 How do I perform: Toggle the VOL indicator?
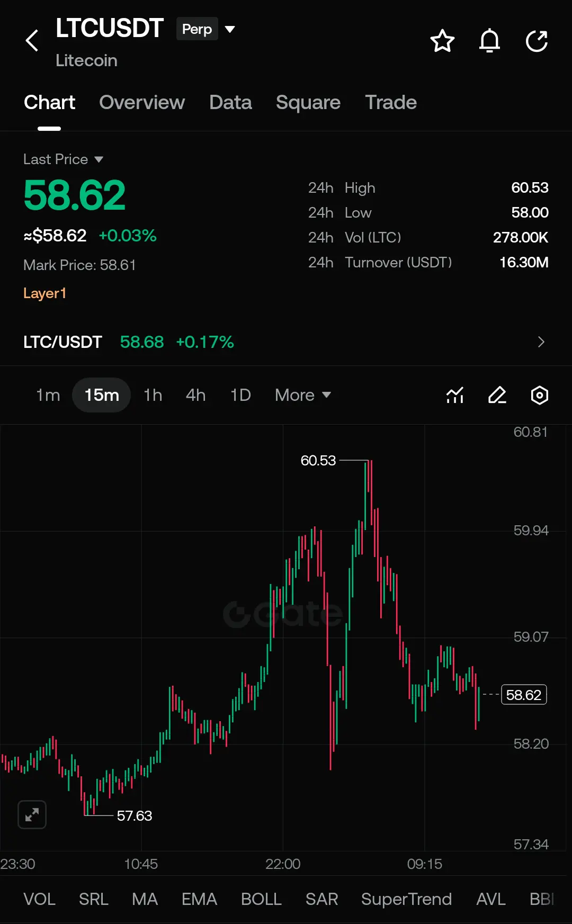coord(39,899)
